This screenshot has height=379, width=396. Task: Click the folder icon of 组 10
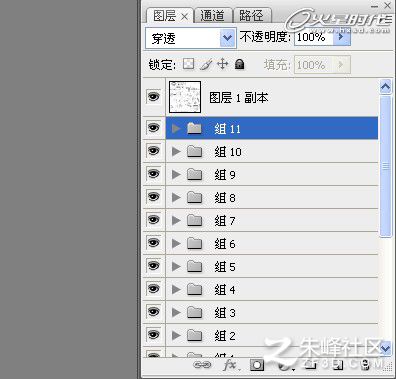[195, 151]
